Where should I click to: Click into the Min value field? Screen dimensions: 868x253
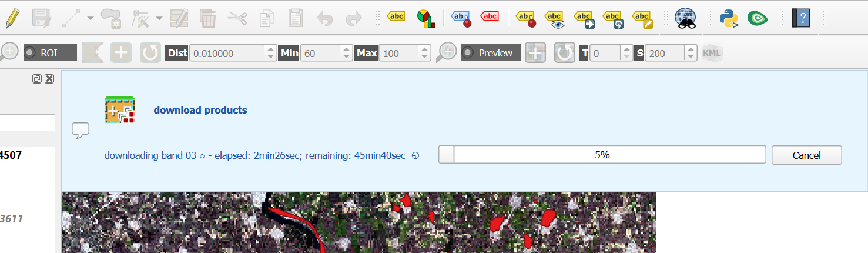[321, 53]
